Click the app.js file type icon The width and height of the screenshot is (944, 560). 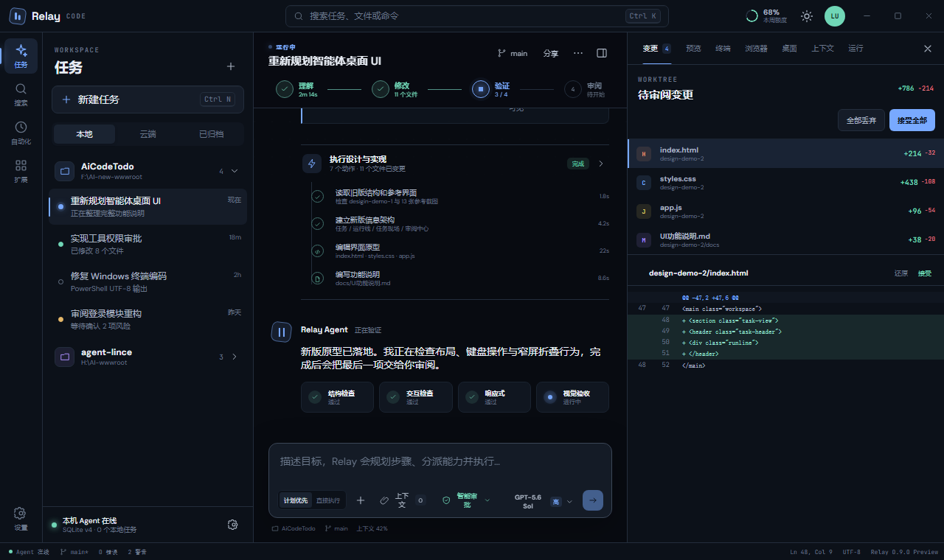pyautogui.click(x=644, y=211)
